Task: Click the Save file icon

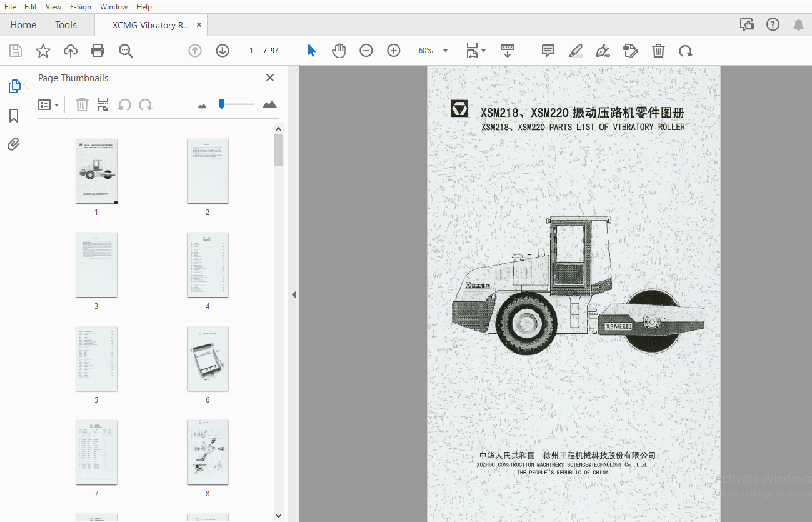Action: tap(16, 51)
